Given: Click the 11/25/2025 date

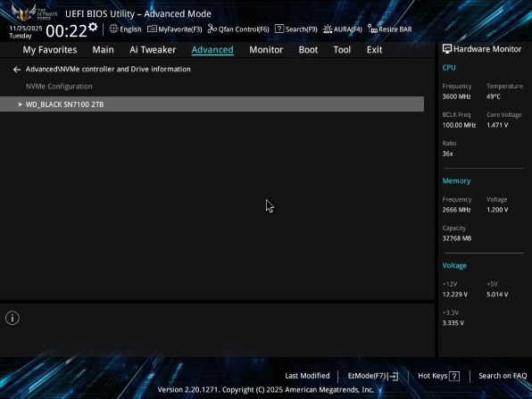Looking at the screenshot, I should (x=26, y=29).
